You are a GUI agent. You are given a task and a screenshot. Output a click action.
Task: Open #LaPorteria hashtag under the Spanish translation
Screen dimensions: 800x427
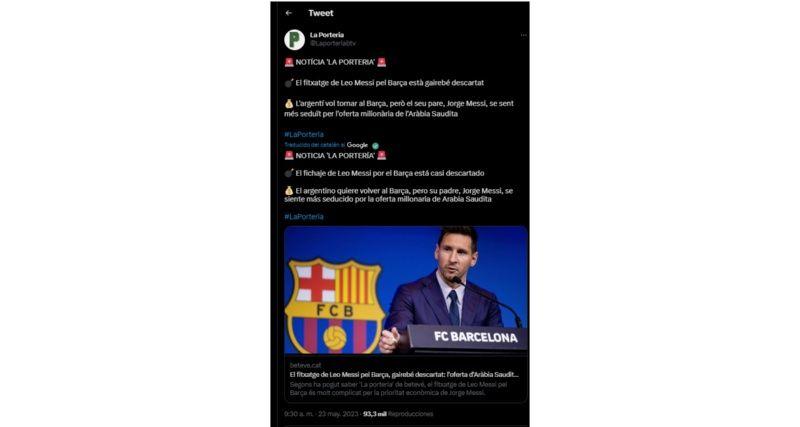click(x=303, y=216)
